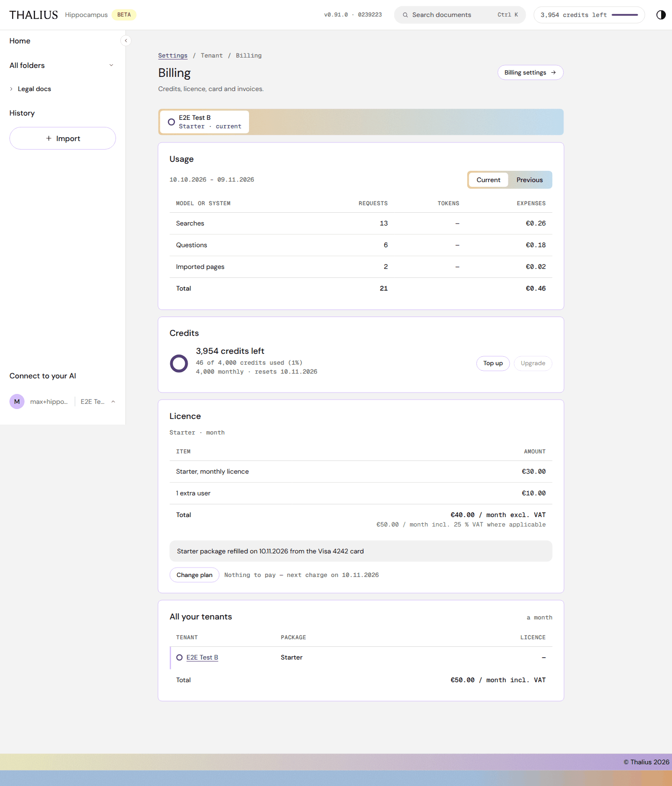Screen dimensions: 672x786
Task: Open Billing settings
Action: point(531,73)
